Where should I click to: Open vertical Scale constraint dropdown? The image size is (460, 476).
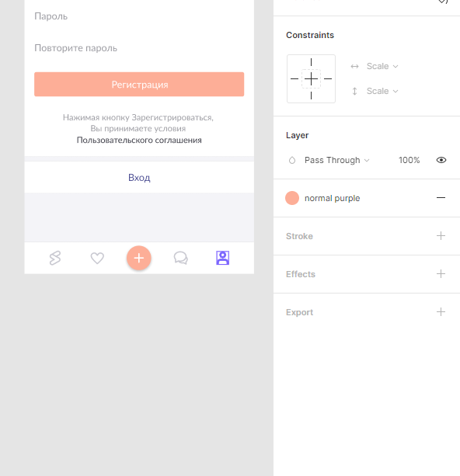pos(382,91)
